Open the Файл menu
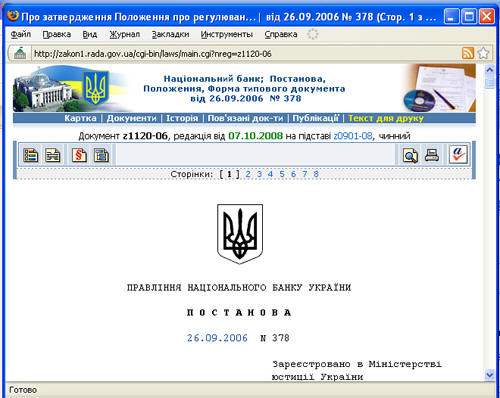The height and width of the screenshot is (398, 500). [x=21, y=34]
